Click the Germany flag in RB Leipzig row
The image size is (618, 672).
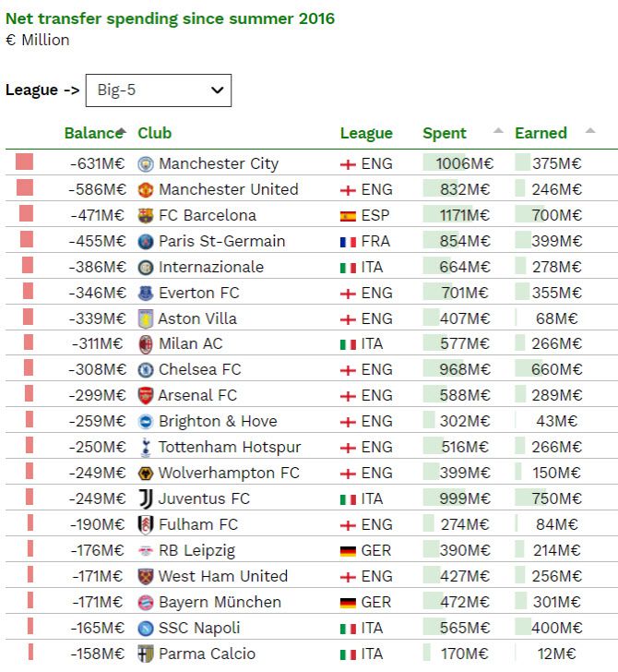point(348,550)
